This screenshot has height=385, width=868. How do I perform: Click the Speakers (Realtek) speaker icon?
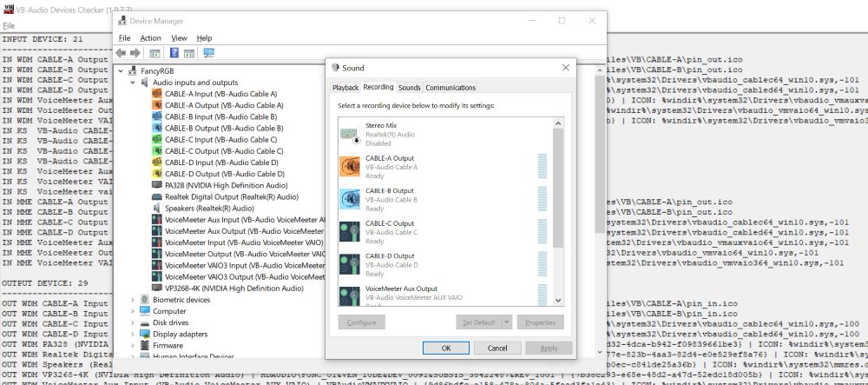[x=156, y=209]
